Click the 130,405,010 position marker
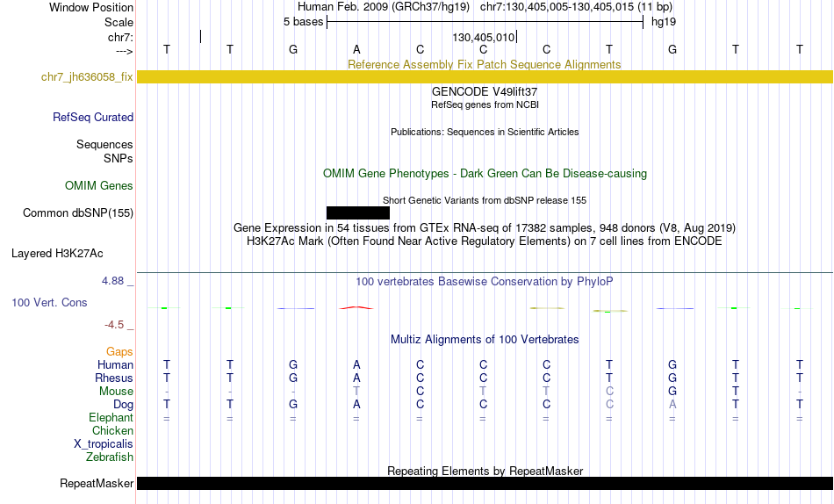The image size is (834, 504). tap(484, 37)
